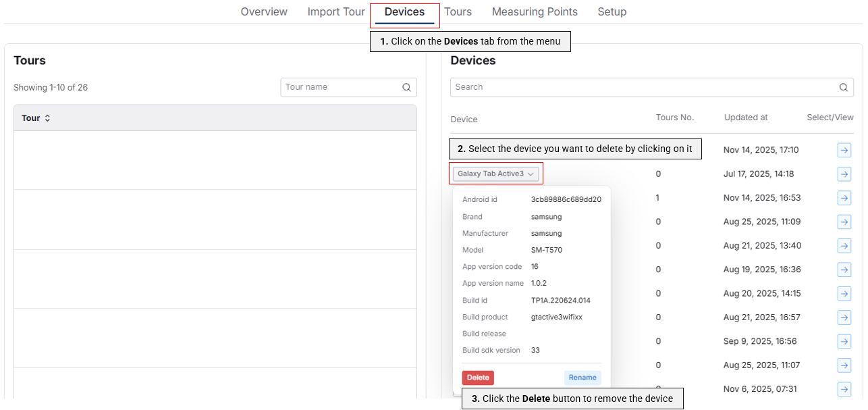Switch to the Overview tab
The width and height of the screenshot is (868, 410).
coord(263,11)
